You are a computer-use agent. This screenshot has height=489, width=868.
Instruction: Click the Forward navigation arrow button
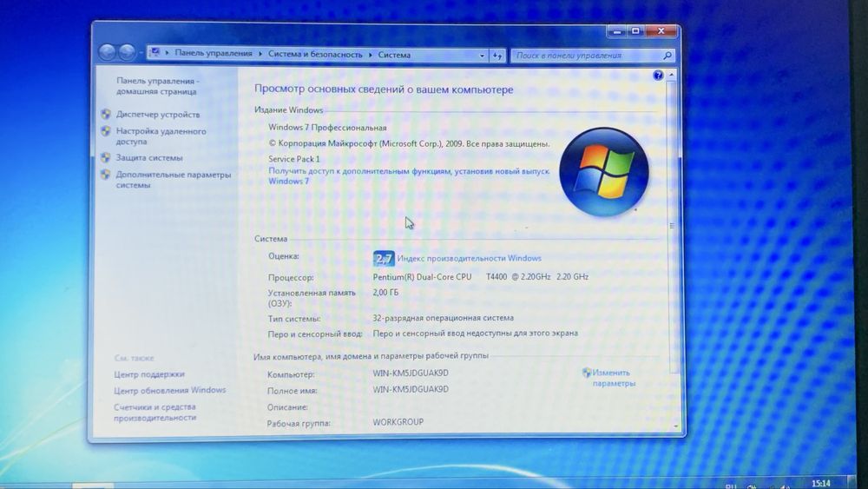coord(127,53)
